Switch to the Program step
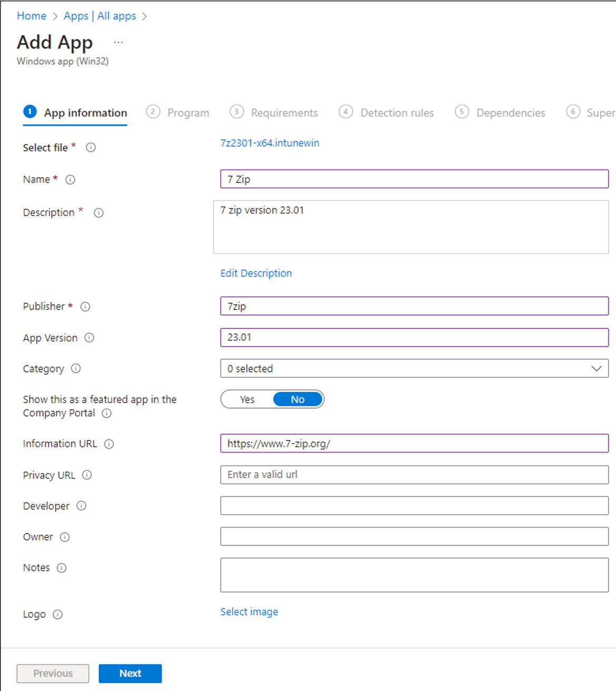The width and height of the screenshot is (616, 691). [188, 113]
